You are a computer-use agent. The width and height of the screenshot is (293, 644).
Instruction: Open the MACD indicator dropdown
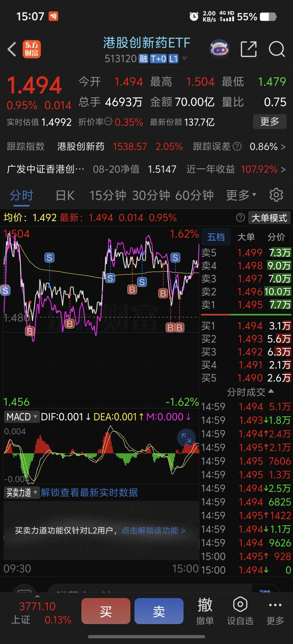coord(22,417)
